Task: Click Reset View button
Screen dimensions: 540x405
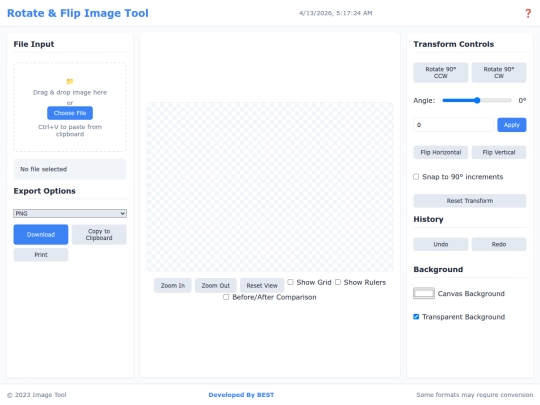Action: (262, 285)
